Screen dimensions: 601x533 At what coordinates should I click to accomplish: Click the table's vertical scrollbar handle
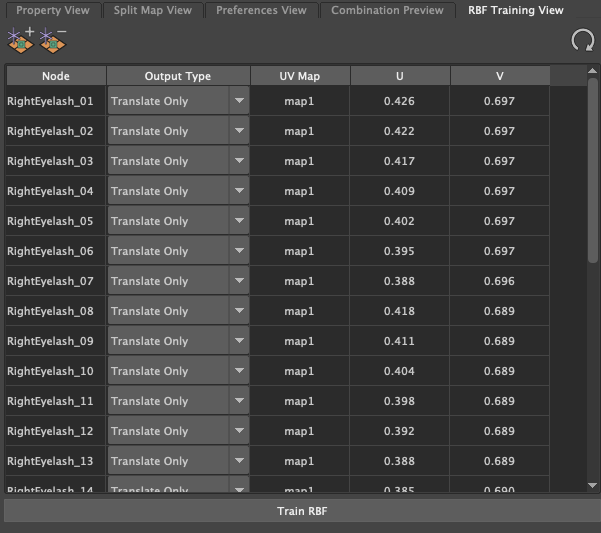(x=593, y=171)
